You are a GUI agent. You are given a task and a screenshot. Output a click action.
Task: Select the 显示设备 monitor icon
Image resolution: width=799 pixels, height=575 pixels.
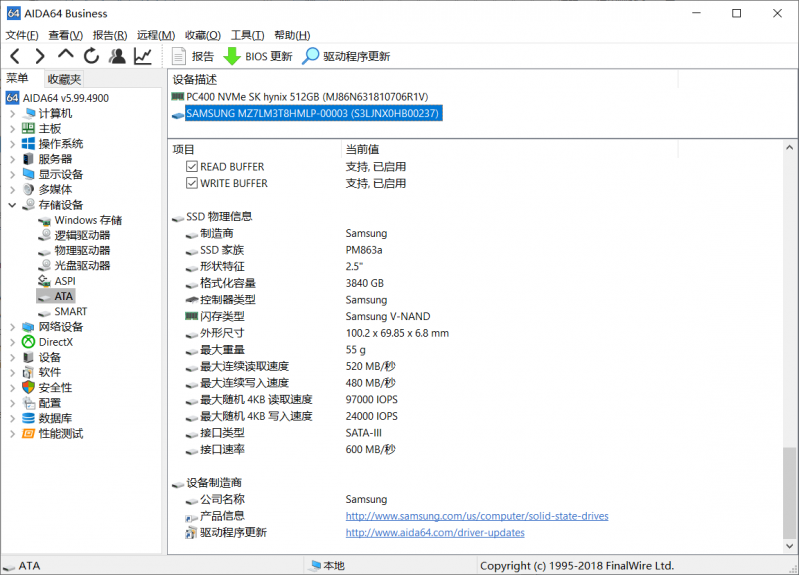coord(29,174)
